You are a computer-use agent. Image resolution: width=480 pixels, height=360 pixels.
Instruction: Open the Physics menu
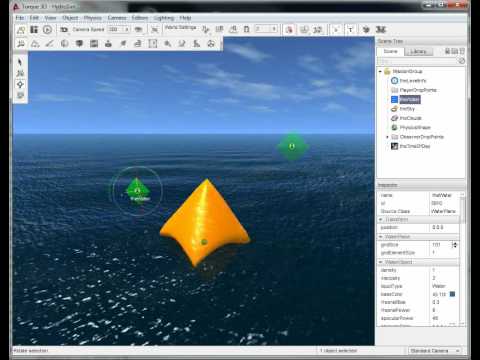pos(93,18)
